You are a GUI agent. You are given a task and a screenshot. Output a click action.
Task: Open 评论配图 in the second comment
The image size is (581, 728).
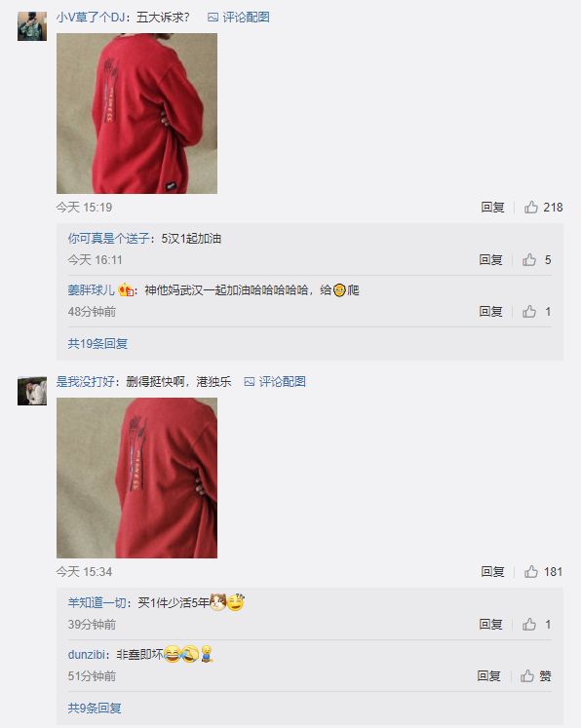[275, 382]
